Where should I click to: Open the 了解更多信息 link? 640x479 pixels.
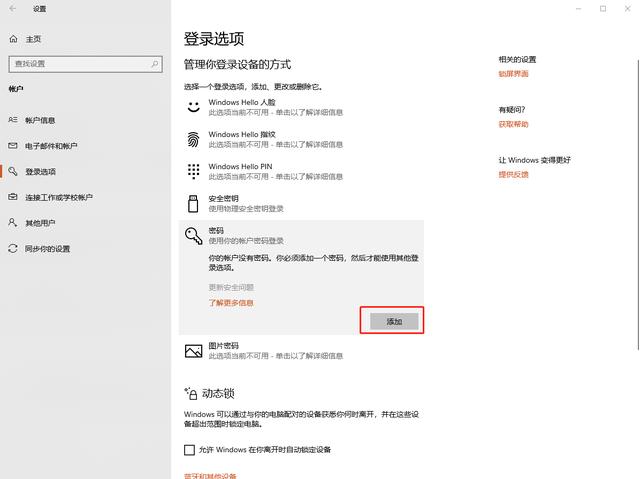pos(231,303)
